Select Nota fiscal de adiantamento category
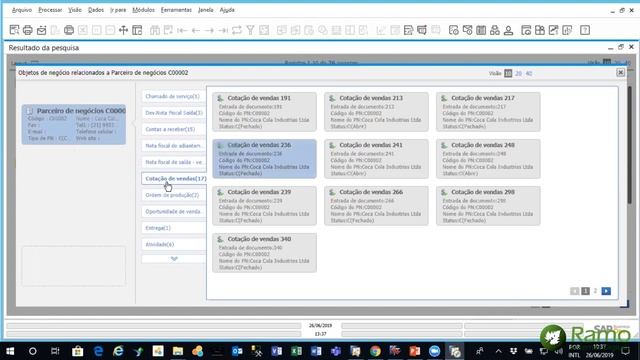This screenshot has height=360, width=640. click(174, 145)
